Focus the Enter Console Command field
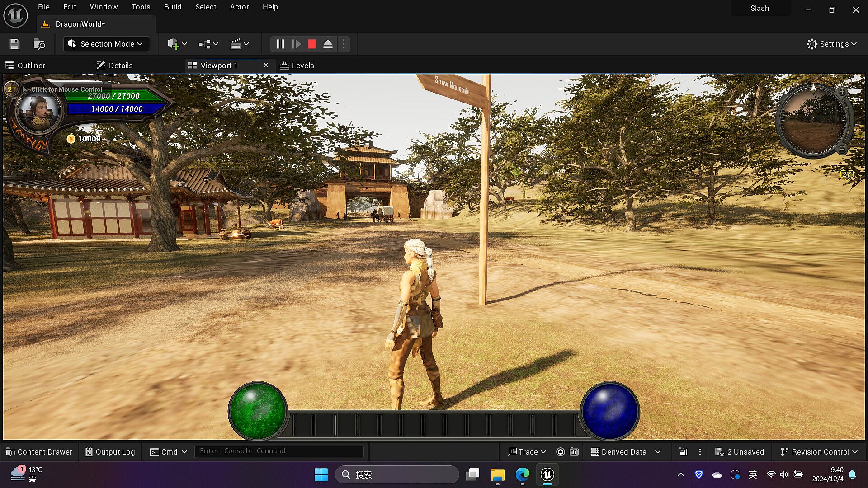This screenshot has width=868, height=488. 279,451
